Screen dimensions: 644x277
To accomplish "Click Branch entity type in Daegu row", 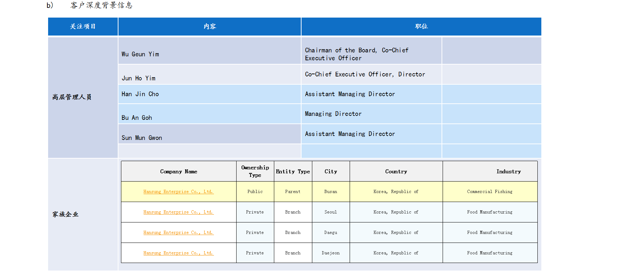I will click(x=293, y=233).
